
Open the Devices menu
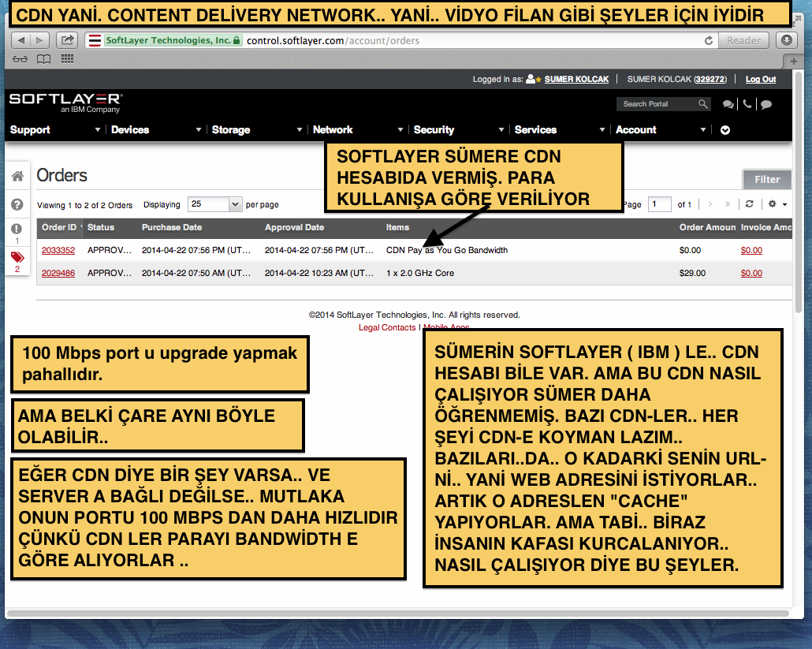(130, 130)
